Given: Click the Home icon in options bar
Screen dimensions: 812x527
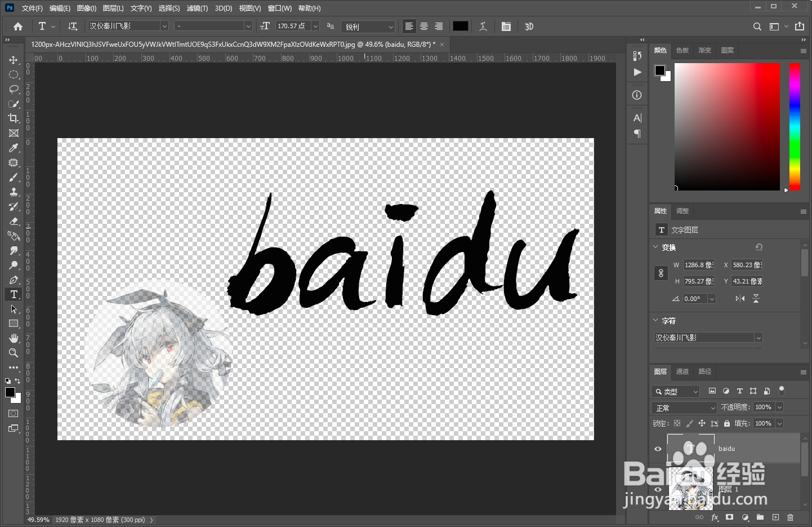Looking at the screenshot, I should [18, 26].
